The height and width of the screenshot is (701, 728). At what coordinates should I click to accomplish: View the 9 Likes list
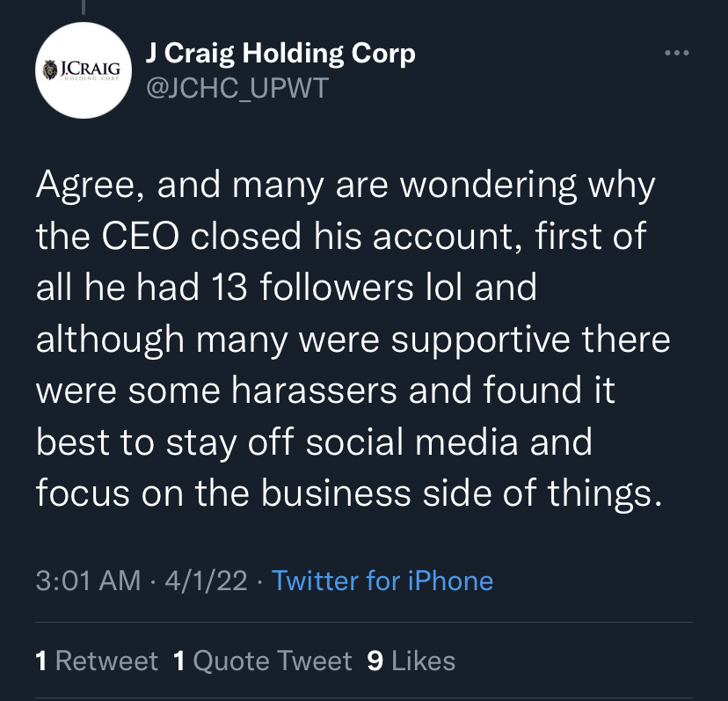point(411,661)
